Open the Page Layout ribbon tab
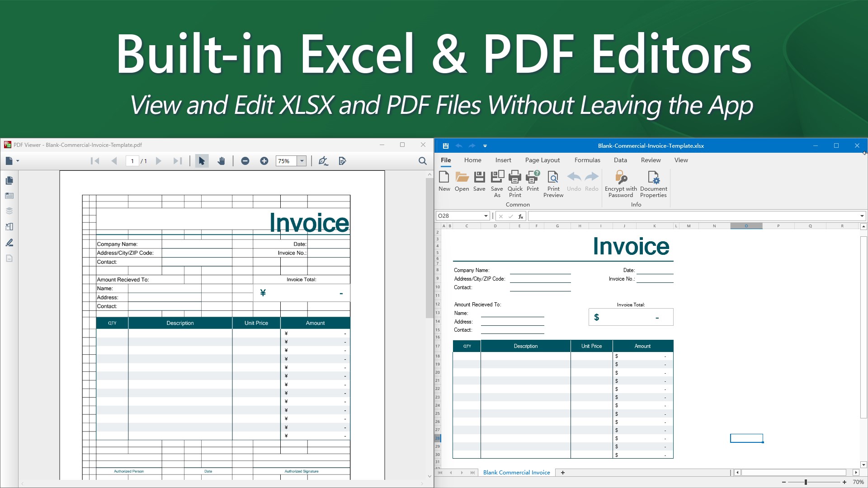This screenshot has width=868, height=488. pos(542,160)
